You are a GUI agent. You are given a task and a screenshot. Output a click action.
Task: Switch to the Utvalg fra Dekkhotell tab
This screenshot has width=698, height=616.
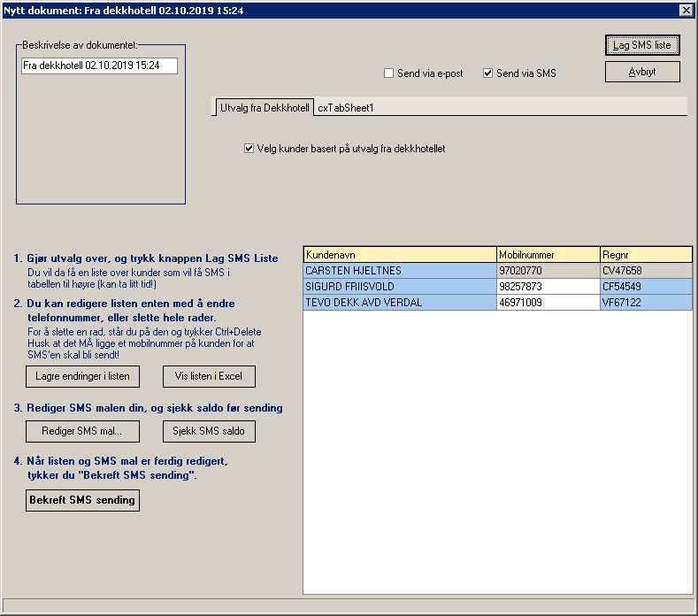[265, 108]
